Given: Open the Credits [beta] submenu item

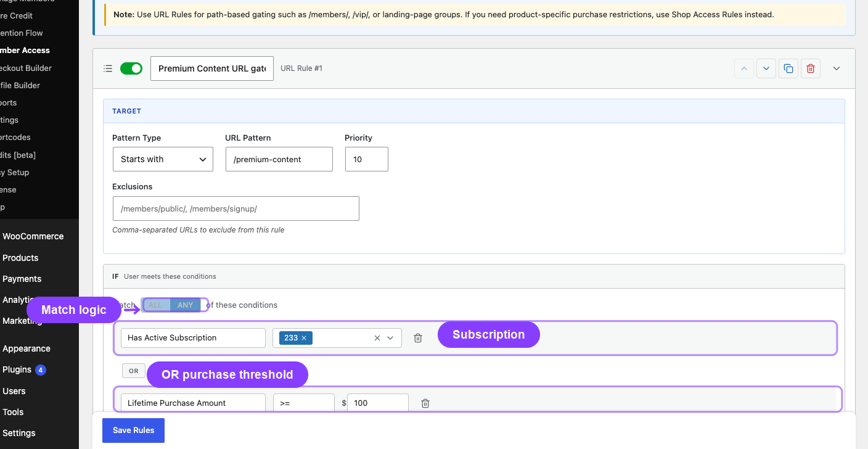Looking at the screenshot, I should click(x=18, y=155).
